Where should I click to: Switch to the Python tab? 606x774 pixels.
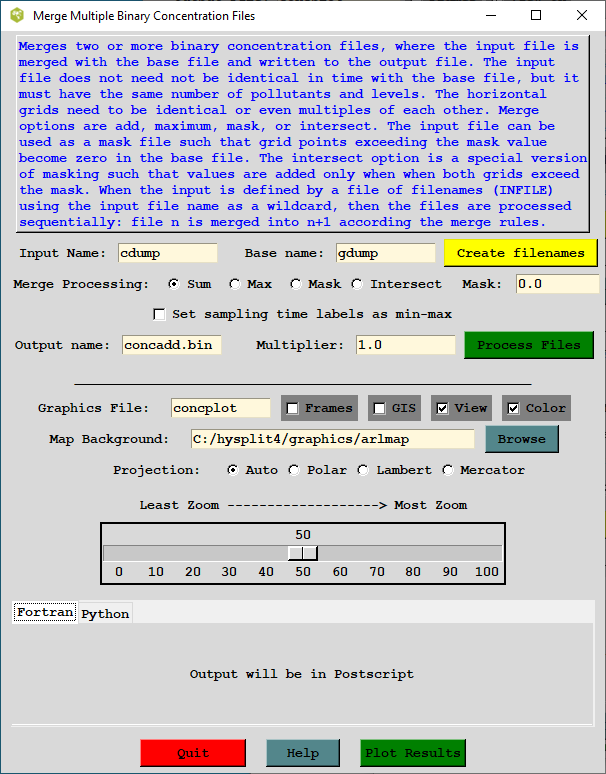coord(105,614)
